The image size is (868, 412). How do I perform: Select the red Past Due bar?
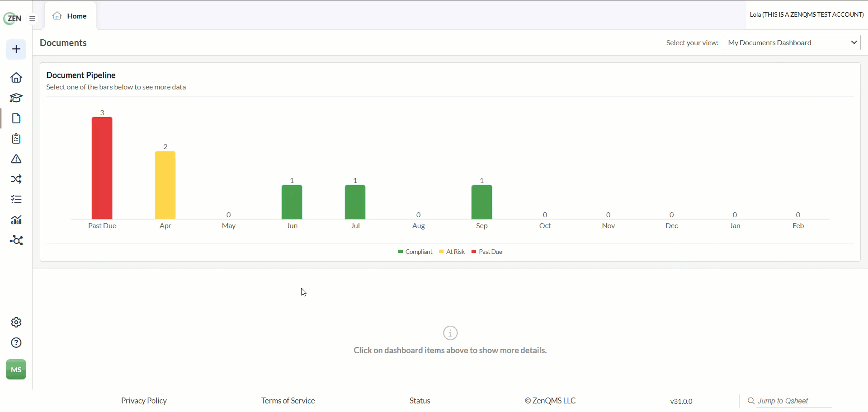tap(102, 168)
